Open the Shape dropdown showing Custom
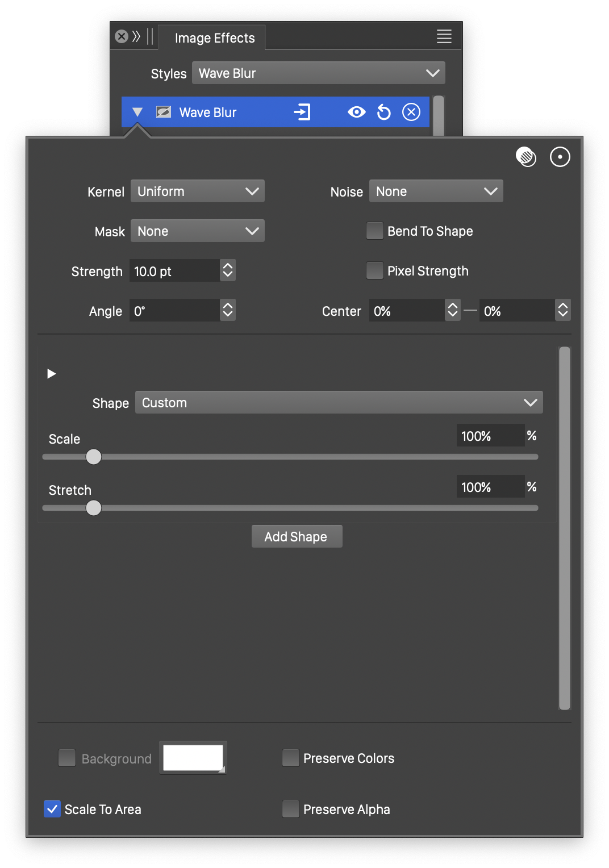 tap(339, 403)
